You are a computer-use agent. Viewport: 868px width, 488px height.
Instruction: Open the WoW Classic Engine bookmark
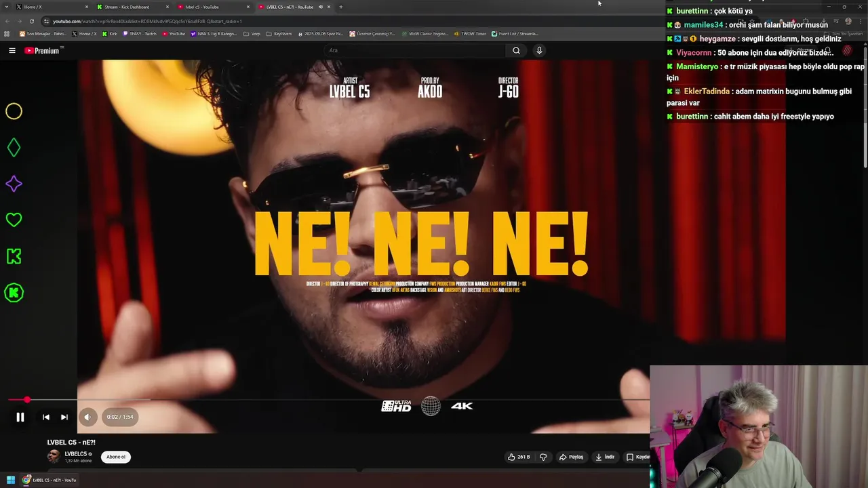click(x=425, y=34)
